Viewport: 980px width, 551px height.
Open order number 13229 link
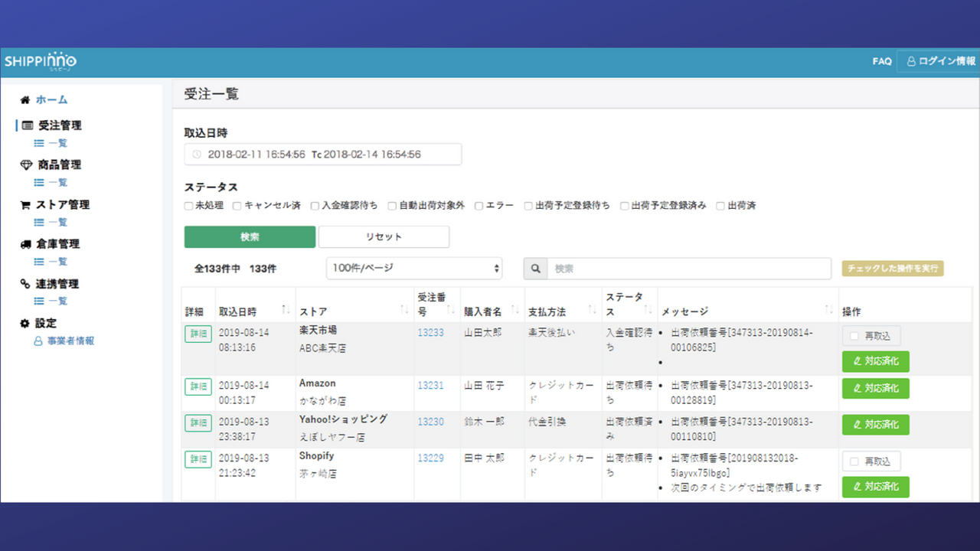click(x=430, y=458)
